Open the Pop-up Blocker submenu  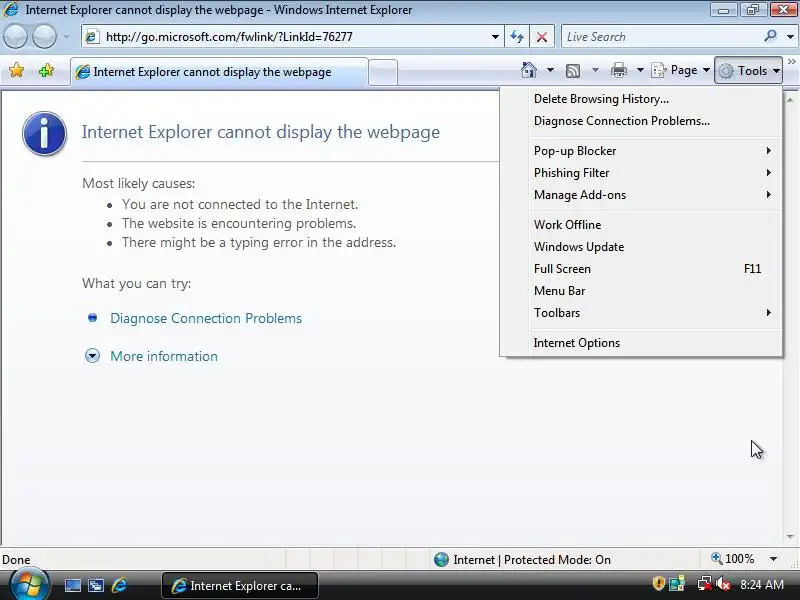click(x=641, y=151)
